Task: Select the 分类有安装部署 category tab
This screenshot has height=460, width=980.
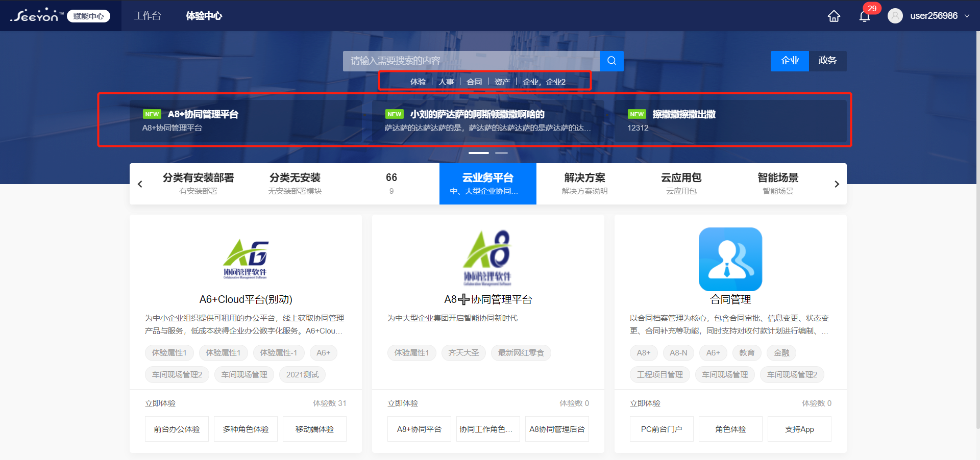Action: tap(198, 184)
